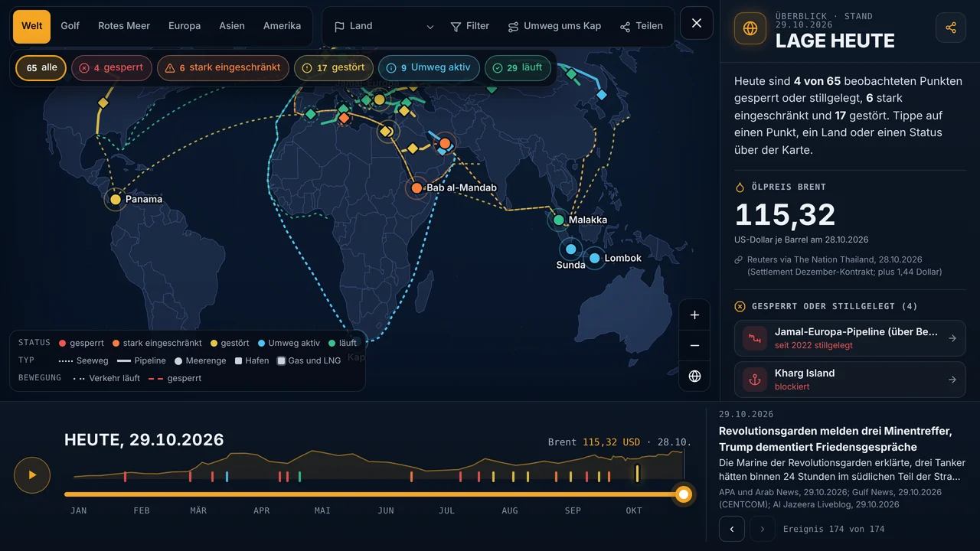Image resolution: width=980 pixels, height=551 pixels.
Task: Open the Kharg Island list item
Action: point(850,380)
